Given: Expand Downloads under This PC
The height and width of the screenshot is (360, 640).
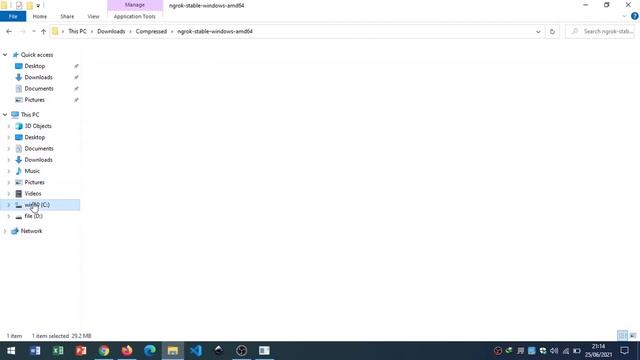Looking at the screenshot, I should click(9, 160).
